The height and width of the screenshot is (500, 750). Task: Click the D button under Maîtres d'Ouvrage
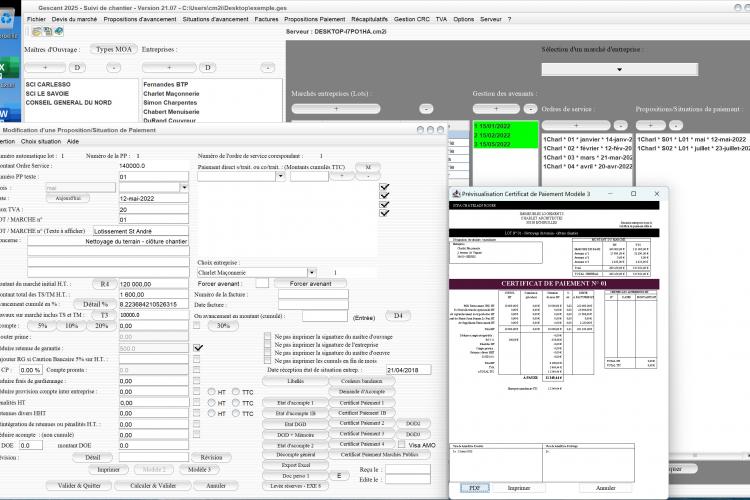77,67
